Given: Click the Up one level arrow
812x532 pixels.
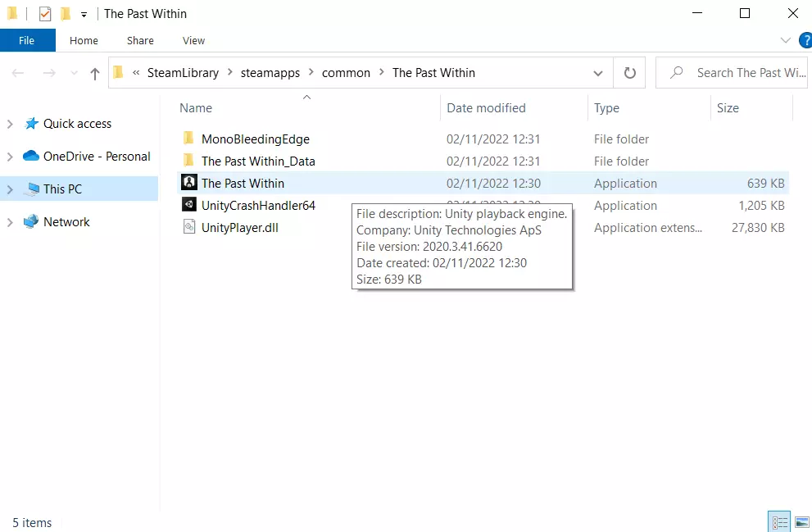Looking at the screenshot, I should pos(95,73).
